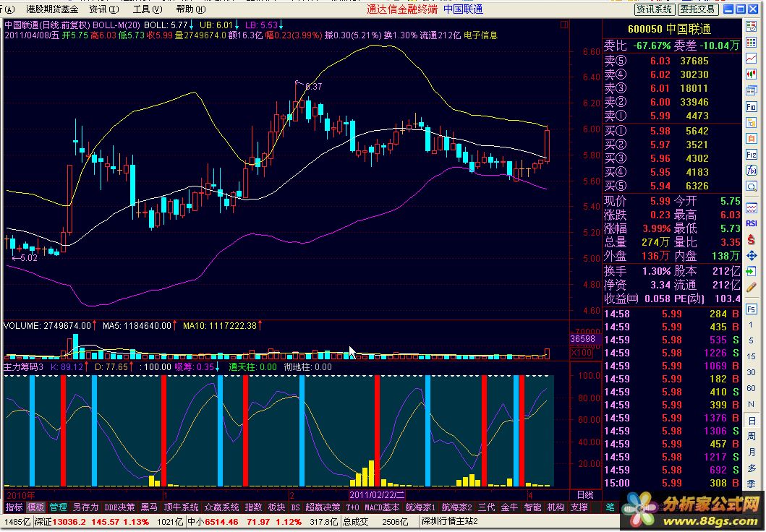The width and height of the screenshot is (766, 532).
Task: Click the F5 chart switch icon
Action: [752, 309]
